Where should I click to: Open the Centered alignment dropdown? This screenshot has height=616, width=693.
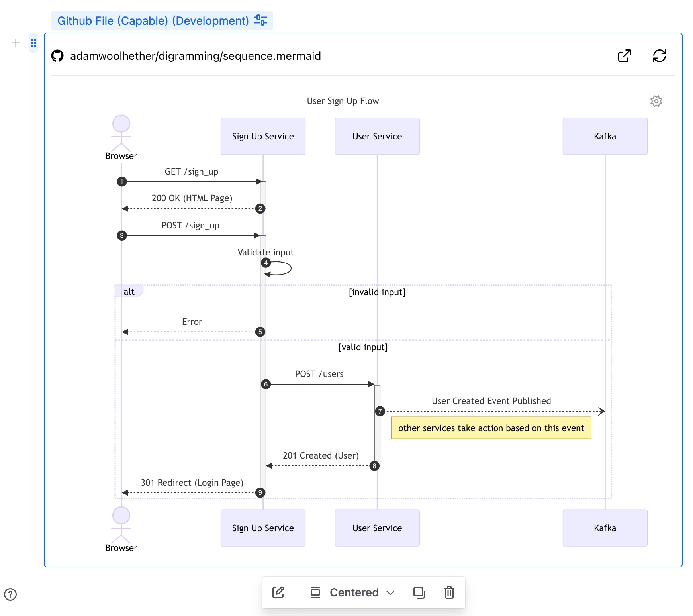pos(390,593)
